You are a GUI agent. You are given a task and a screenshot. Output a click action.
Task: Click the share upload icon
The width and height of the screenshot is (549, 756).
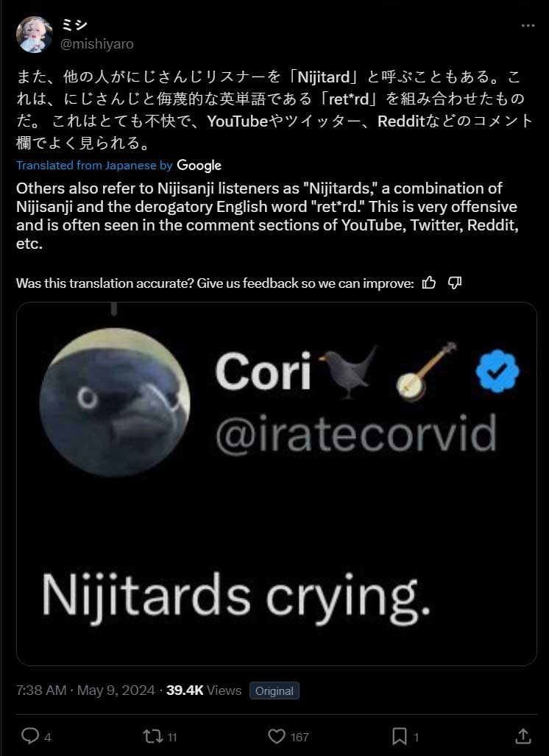523,736
